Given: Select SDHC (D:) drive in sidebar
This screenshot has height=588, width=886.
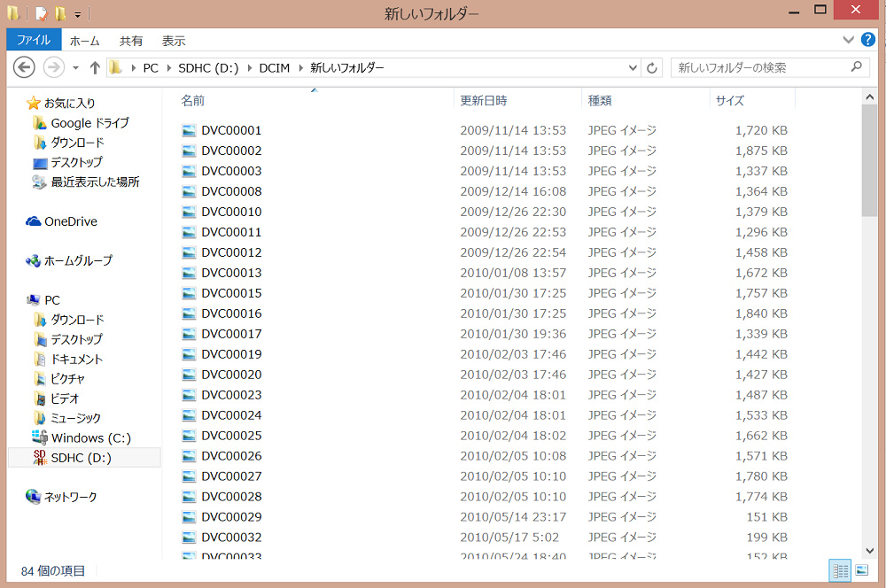Looking at the screenshot, I should (81, 458).
